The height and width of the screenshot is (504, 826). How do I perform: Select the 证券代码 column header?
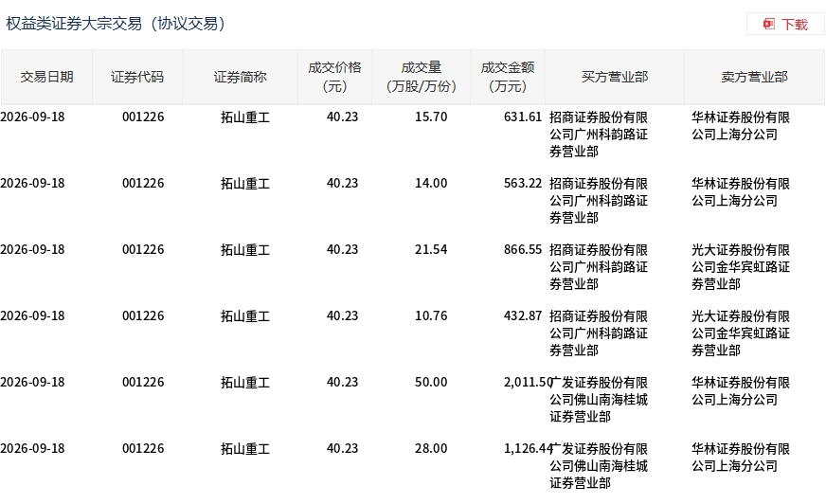click(x=137, y=77)
